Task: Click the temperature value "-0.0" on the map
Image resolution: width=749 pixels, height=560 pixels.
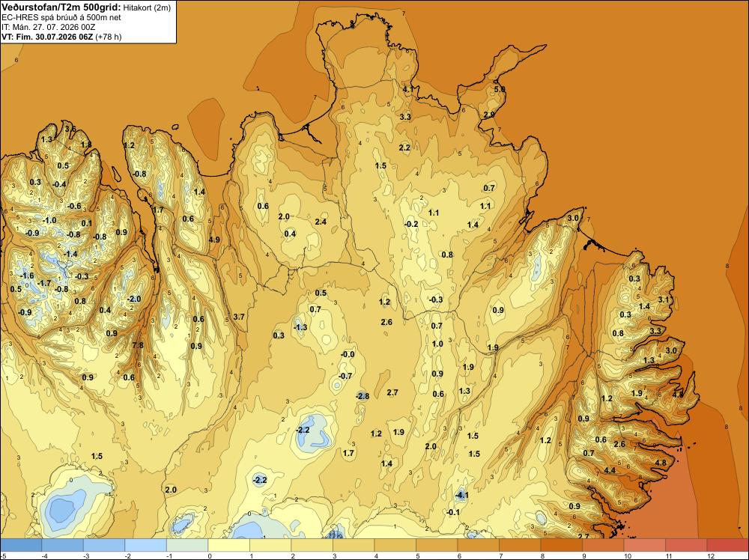Action: 348,354
